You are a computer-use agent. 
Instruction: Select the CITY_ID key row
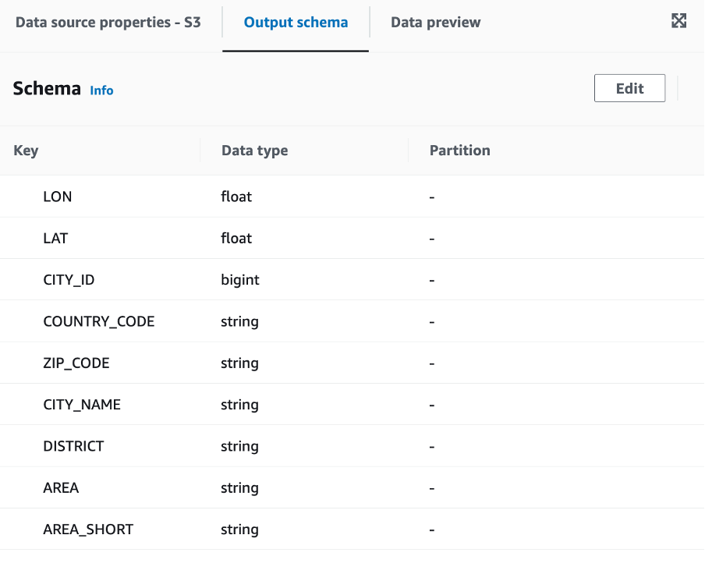tap(352, 280)
